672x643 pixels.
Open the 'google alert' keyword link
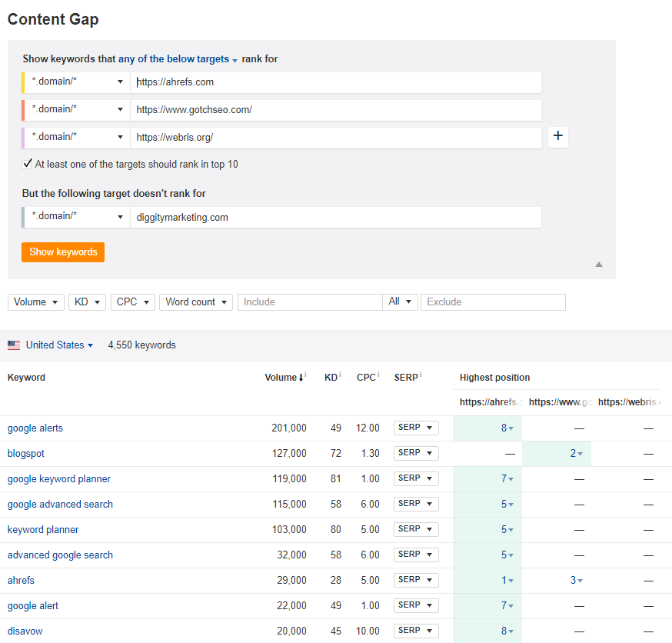(x=32, y=606)
